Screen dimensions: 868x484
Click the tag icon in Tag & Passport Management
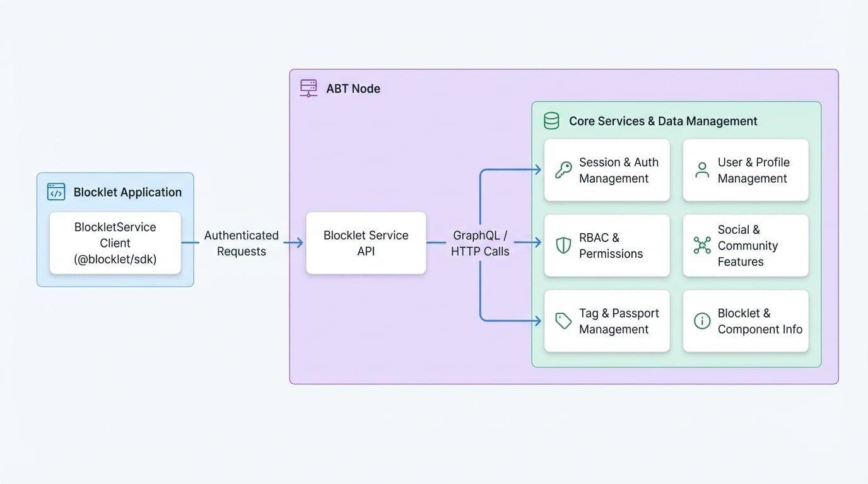coord(563,321)
